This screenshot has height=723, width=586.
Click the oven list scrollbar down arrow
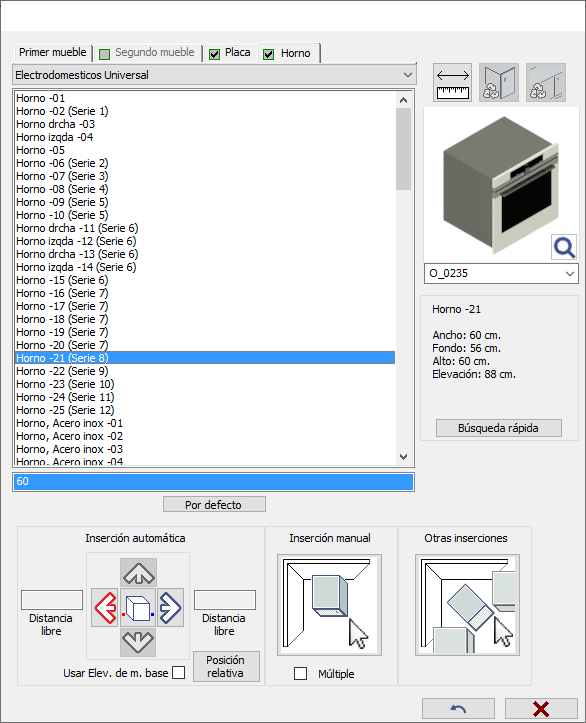point(403,457)
